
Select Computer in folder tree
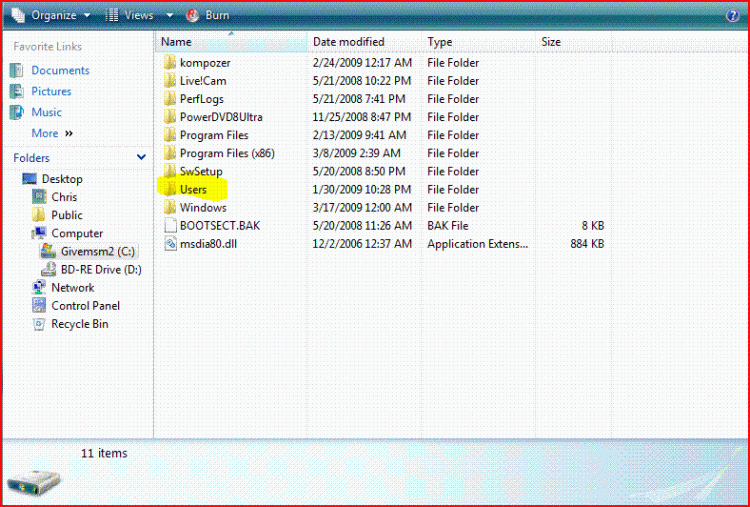click(x=77, y=233)
